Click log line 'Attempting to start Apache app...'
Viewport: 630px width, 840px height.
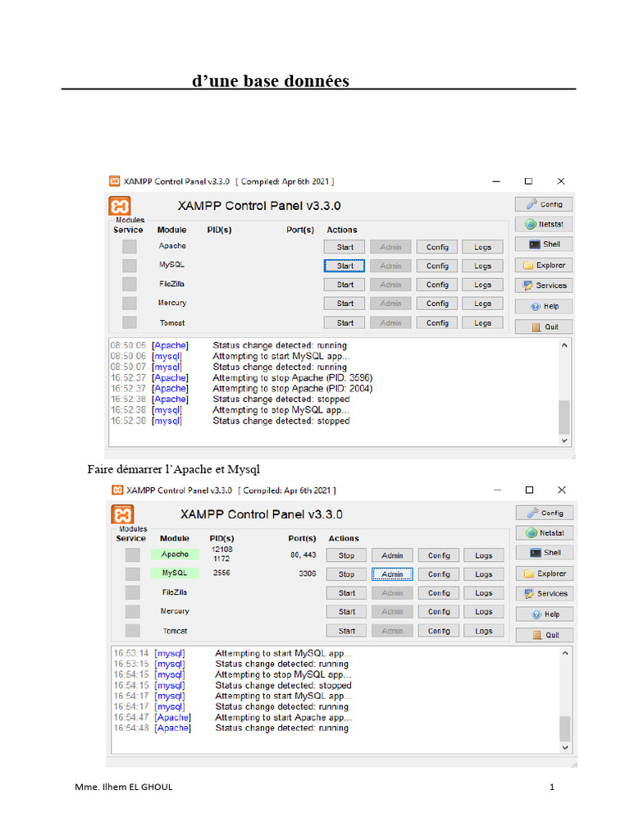click(283, 717)
